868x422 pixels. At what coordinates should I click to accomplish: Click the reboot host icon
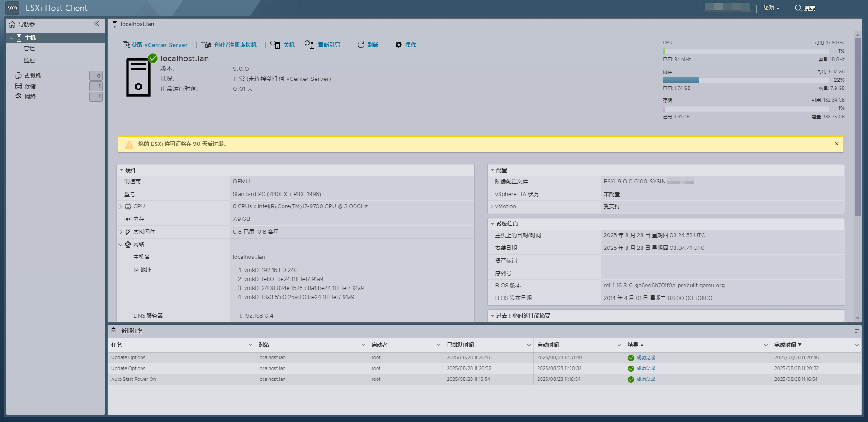click(309, 44)
